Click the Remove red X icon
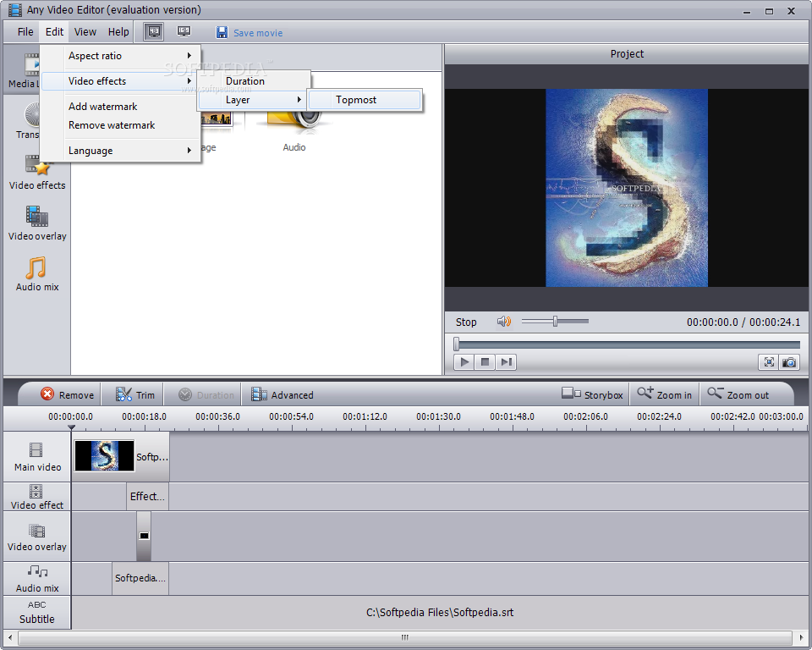 click(47, 394)
